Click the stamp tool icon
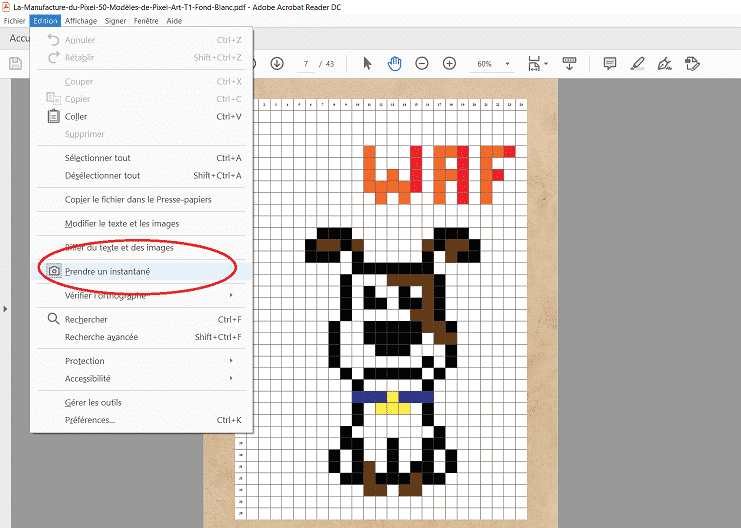This screenshot has height=528, width=741. click(692, 63)
